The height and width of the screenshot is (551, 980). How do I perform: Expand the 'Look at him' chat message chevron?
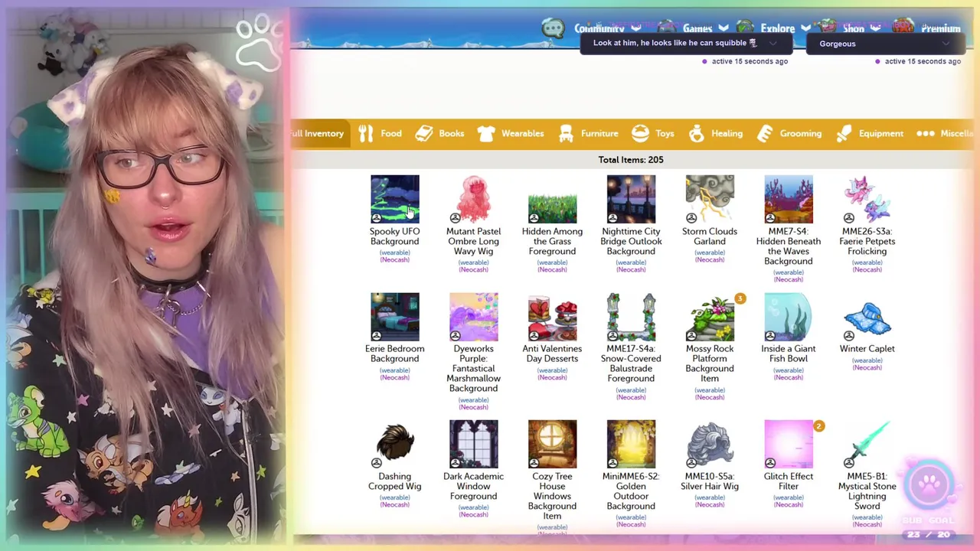[x=773, y=44]
